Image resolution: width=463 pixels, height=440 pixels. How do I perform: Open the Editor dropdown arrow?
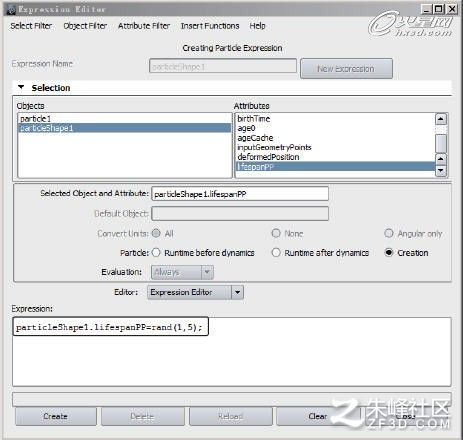pos(237,292)
